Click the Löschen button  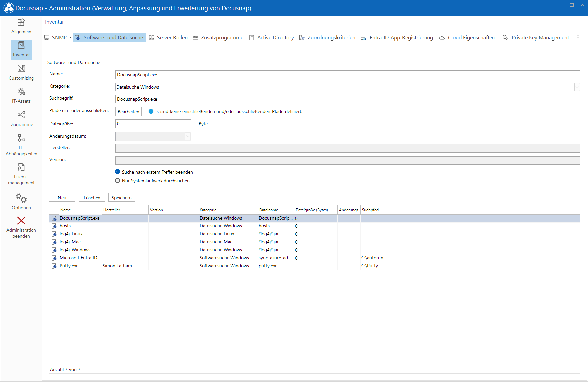[92, 198]
